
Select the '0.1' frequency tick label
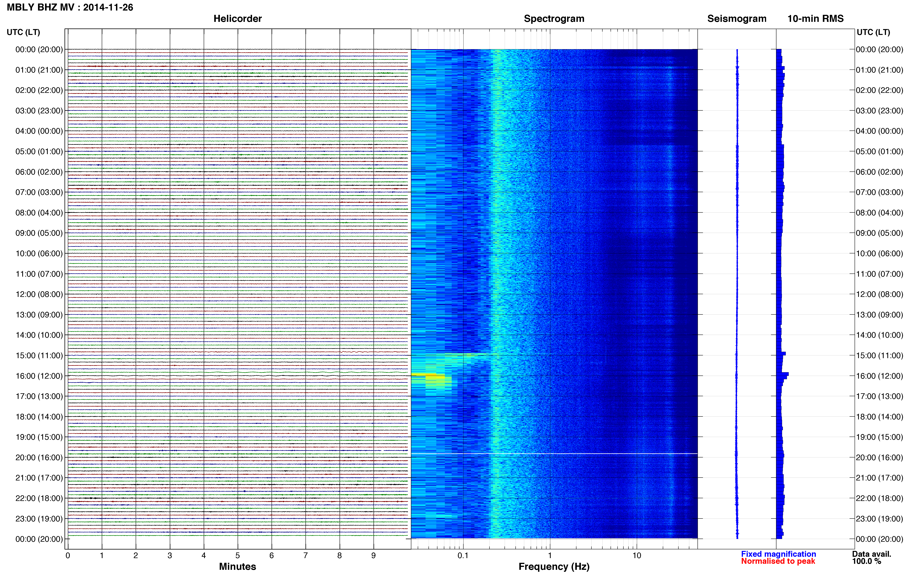point(463,555)
